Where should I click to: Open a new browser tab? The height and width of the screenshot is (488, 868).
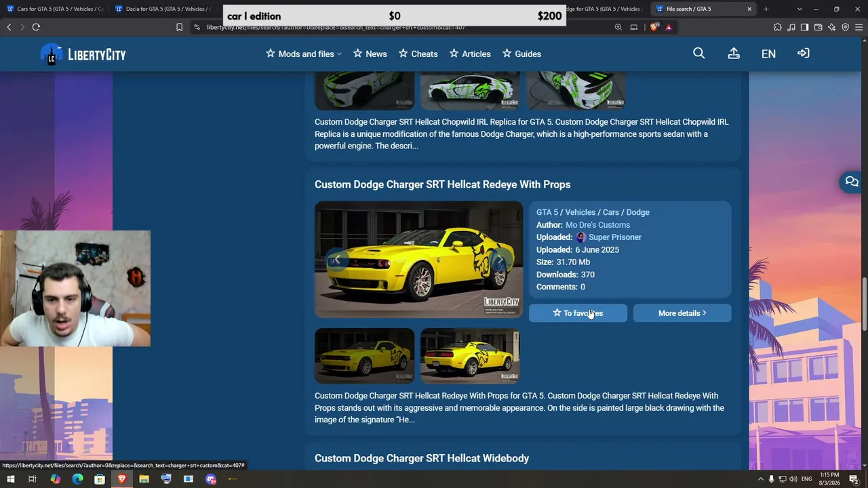[x=766, y=9]
